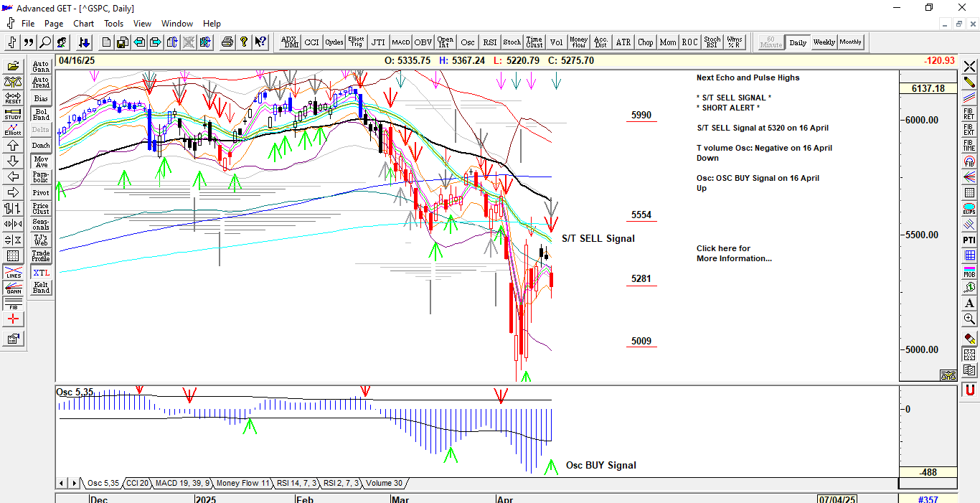Activate the GANN drawing tool
Viewport: 980px width, 503px height.
click(13, 288)
